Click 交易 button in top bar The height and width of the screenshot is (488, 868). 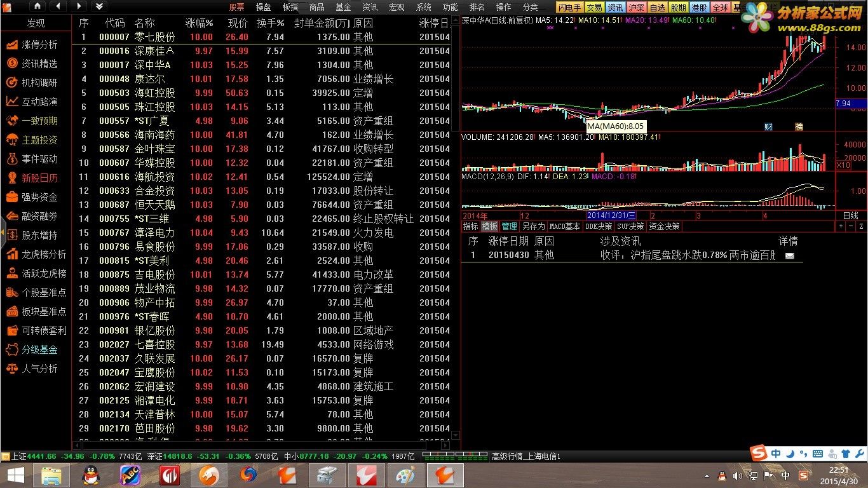coord(594,7)
